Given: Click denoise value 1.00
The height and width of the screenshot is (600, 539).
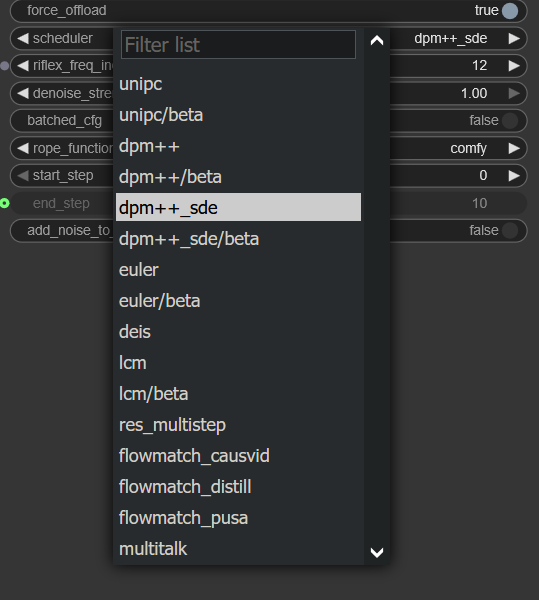Looking at the screenshot, I should tap(474, 93).
